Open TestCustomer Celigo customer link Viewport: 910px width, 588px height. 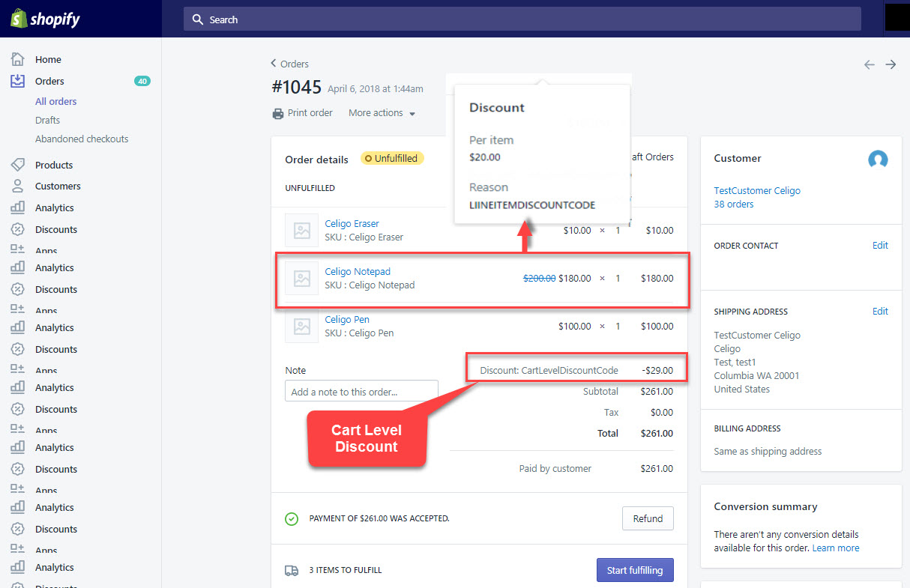tap(757, 190)
